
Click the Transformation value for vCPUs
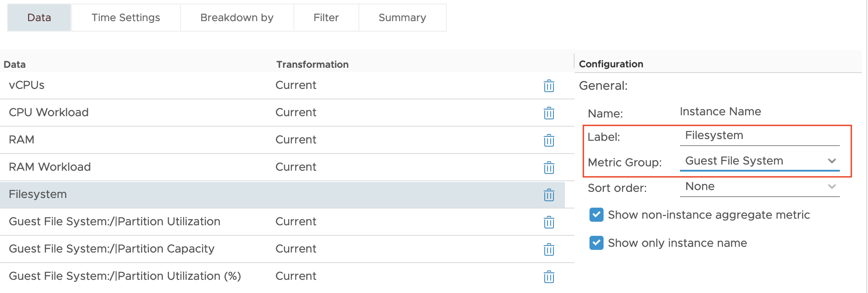[296, 85]
